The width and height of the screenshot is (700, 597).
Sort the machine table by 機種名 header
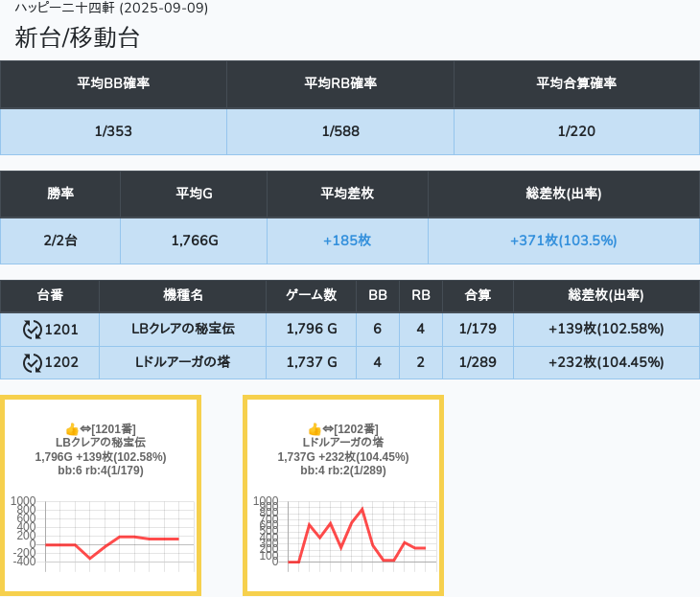(182, 296)
